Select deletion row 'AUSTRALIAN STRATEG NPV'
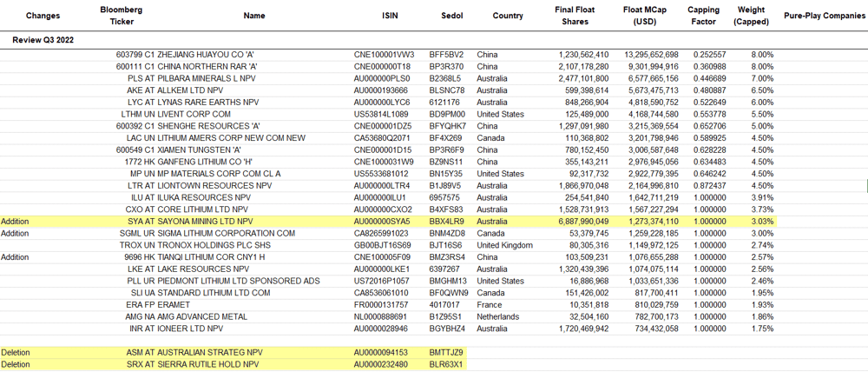 [x=210, y=352]
